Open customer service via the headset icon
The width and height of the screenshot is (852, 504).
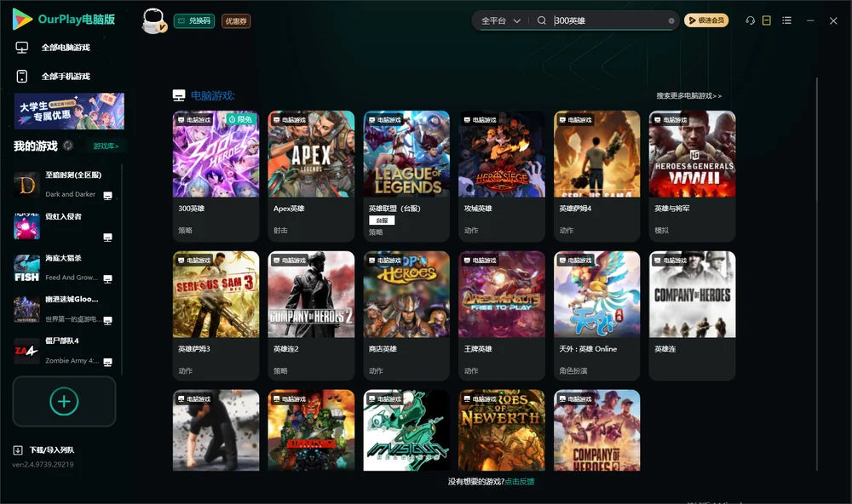(x=751, y=20)
